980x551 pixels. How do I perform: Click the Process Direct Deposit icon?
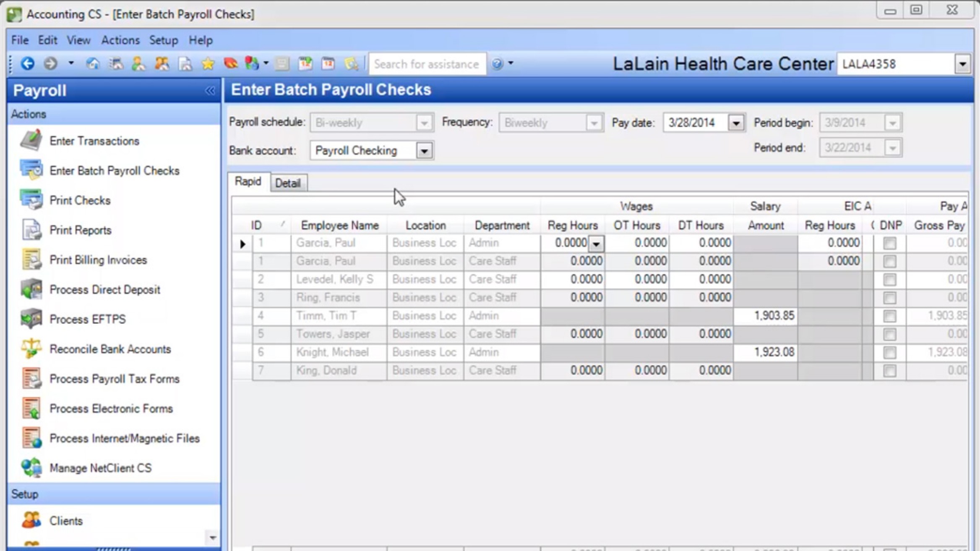pos(31,289)
